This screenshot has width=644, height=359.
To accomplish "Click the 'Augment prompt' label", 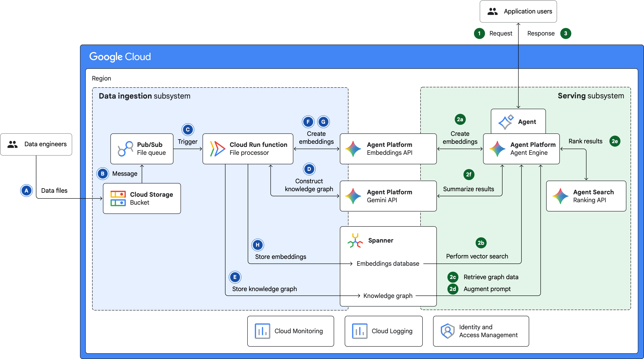I will click(487, 289).
